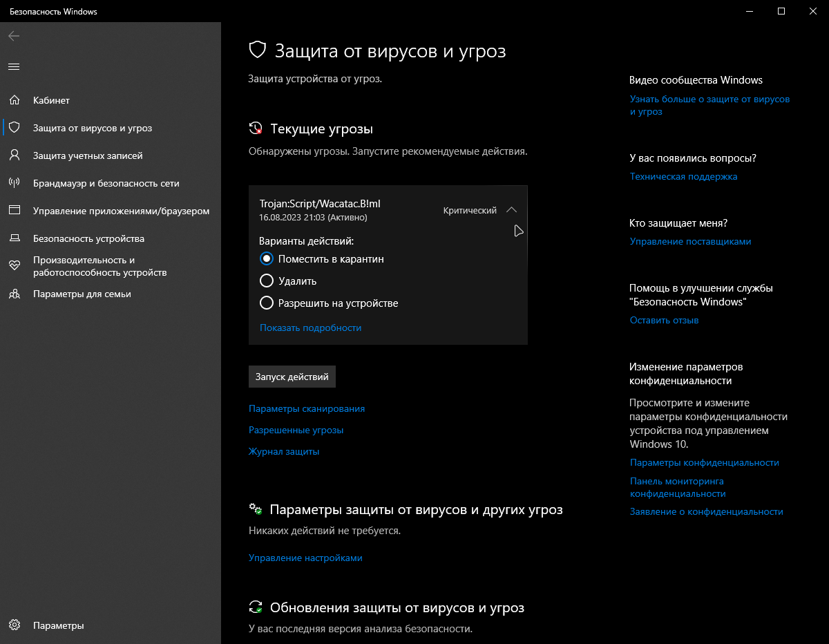Viewport: 829px width, 644px height.
Task: Click the device health heart icon
Action: [14, 266]
